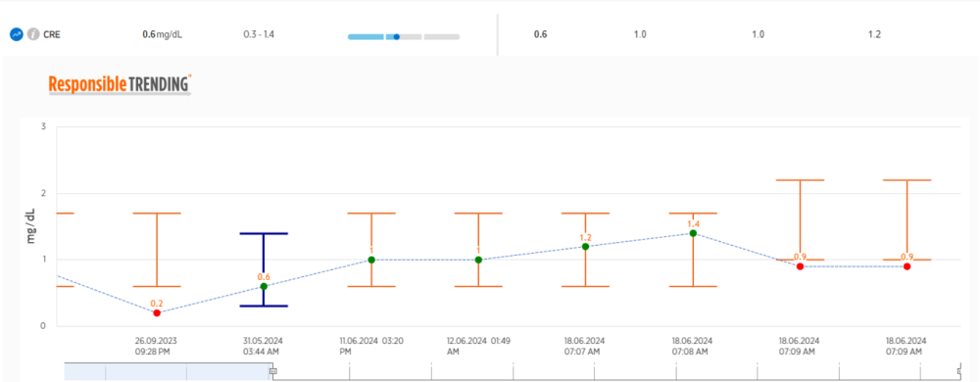Select the 11.06.2024 data point valued 1
Image resolution: width=980 pixels, height=382 pixels.
click(371, 260)
